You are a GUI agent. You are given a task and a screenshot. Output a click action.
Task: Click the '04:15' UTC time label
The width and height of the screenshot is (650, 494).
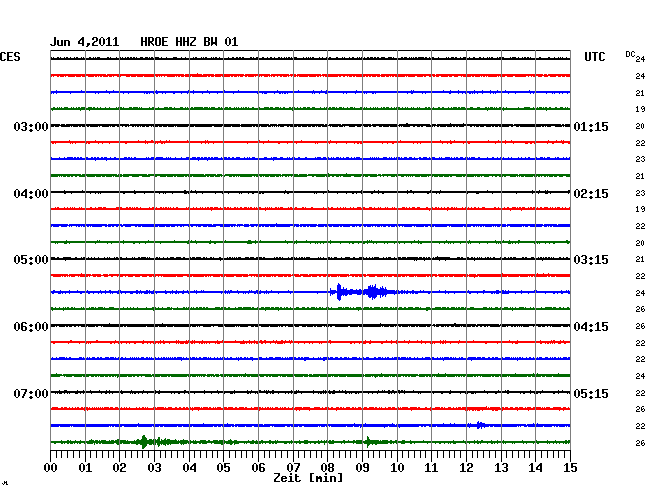[591, 327]
